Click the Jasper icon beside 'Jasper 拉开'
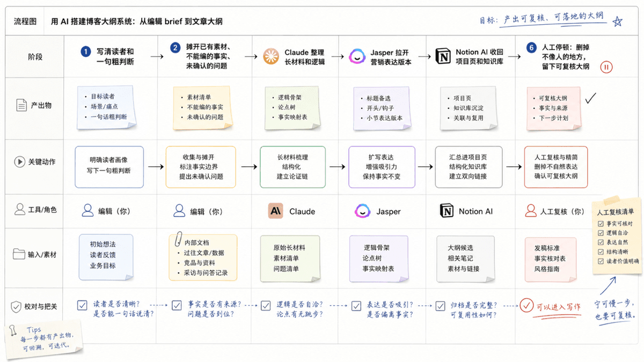 coord(357,56)
